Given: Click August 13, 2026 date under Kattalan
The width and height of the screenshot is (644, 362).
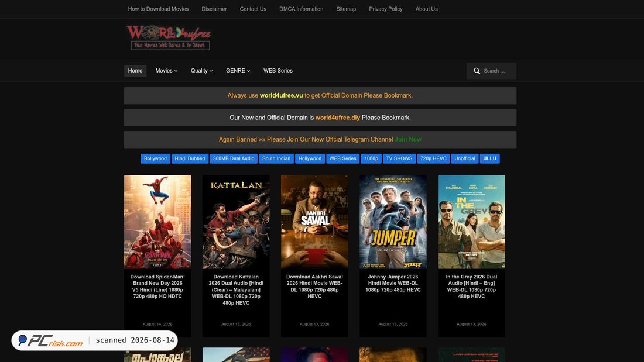Looking at the screenshot, I should point(236,324).
